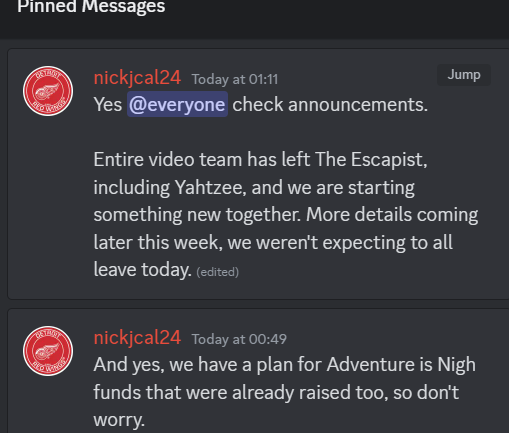Click the 'check announcements.' text
Viewport: 509px width, 433px height.
[x=330, y=104]
